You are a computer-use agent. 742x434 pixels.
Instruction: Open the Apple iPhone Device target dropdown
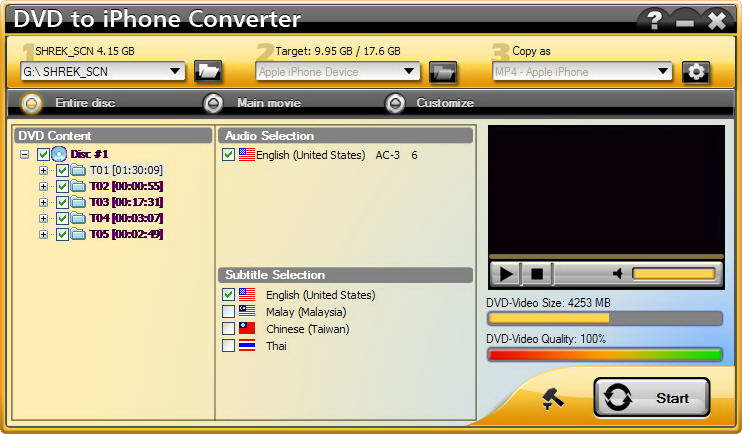[337, 72]
